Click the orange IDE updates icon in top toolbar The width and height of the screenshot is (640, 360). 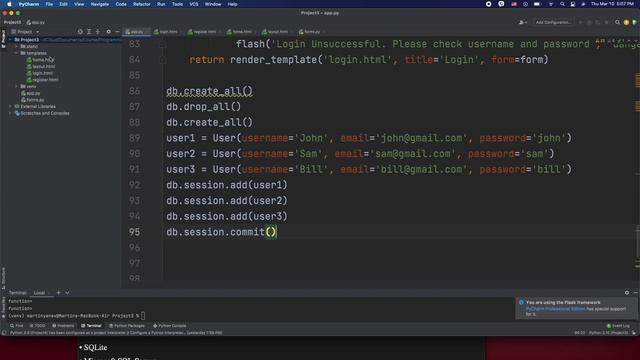click(626, 22)
